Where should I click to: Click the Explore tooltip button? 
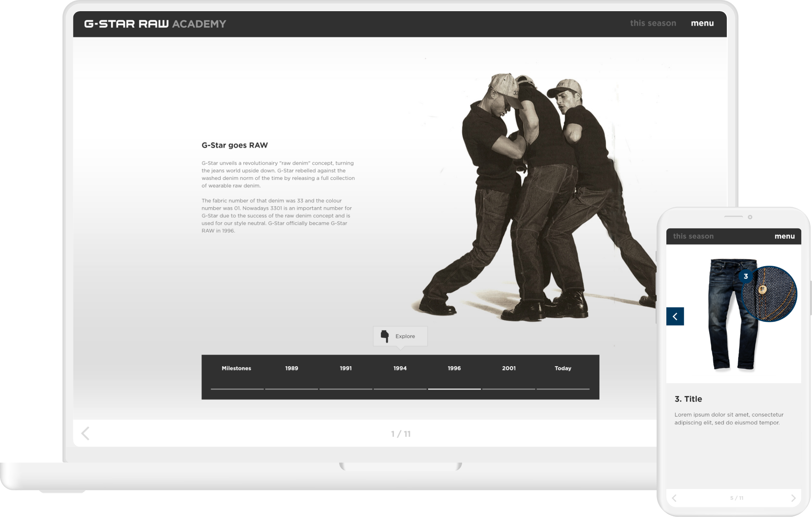pos(405,336)
